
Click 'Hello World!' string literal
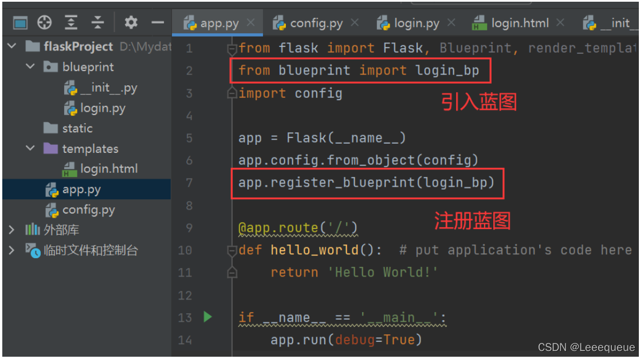click(x=382, y=273)
